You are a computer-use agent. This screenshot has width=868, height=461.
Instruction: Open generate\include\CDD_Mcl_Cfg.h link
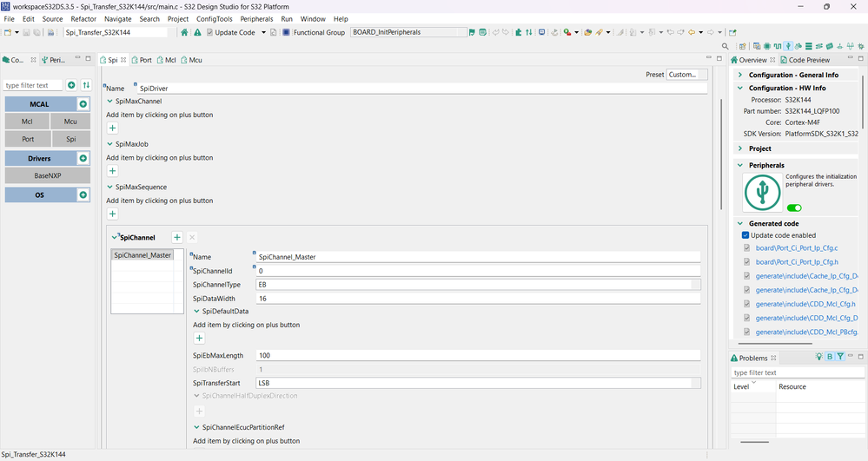805,304
